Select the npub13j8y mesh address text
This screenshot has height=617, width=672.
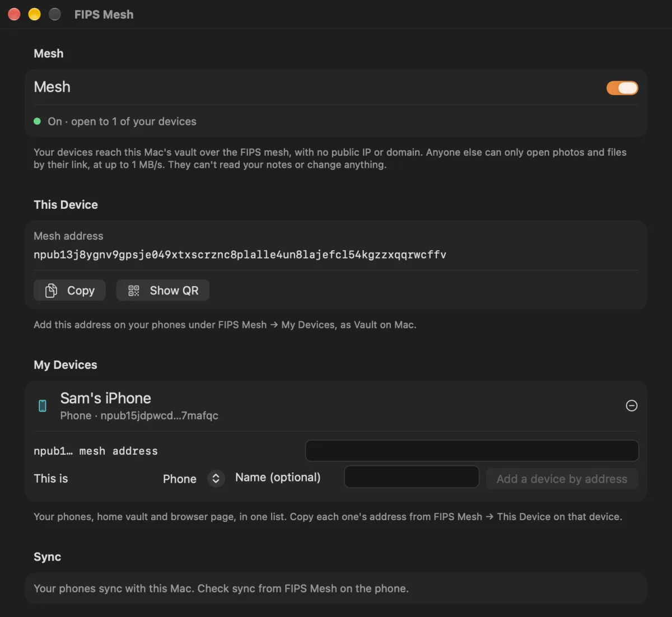point(240,255)
